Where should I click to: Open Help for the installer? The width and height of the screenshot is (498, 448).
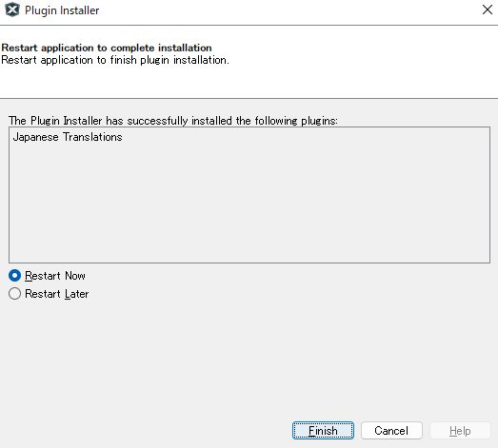[x=460, y=431]
